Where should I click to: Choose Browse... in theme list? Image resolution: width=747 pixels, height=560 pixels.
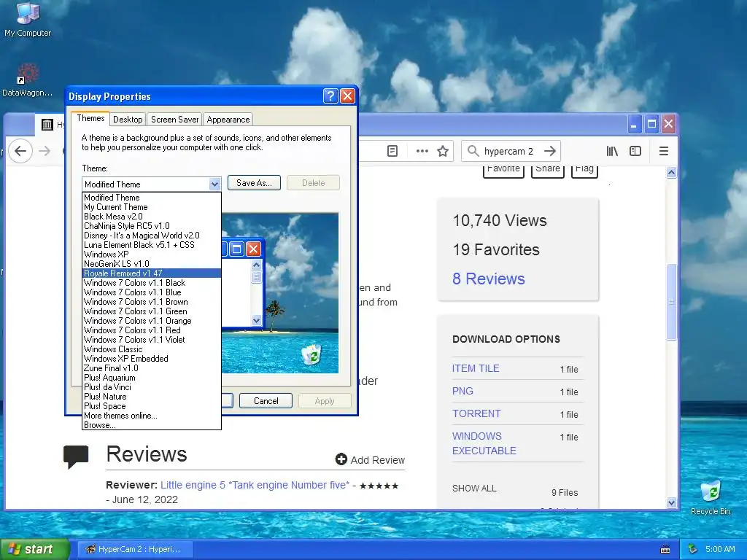coord(152,425)
